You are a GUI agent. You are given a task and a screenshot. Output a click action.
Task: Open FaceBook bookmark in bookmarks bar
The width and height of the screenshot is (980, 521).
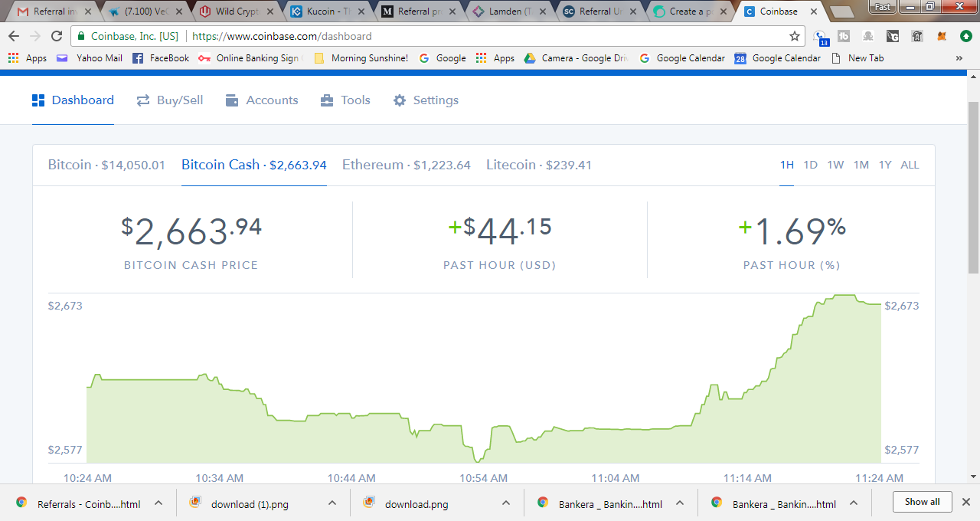click(x=161, y=58)
